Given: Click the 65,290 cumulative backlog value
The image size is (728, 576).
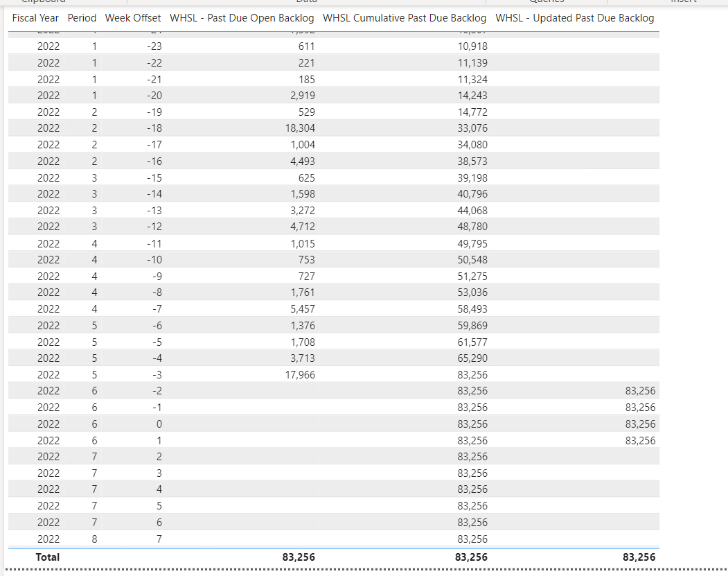Looking at the screenshot, I should coord(472,358).
